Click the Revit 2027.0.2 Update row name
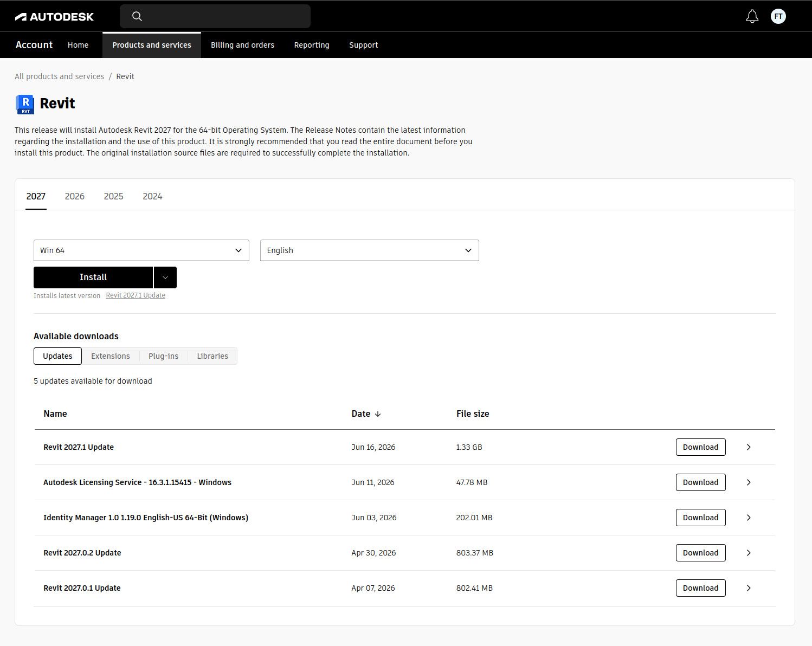The width and height of the screenshot is (812, 646). [82, 553]
